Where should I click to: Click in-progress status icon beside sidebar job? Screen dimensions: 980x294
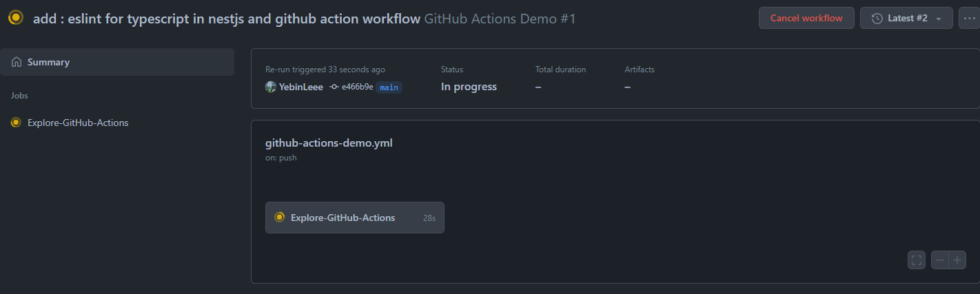click(17, 123)
